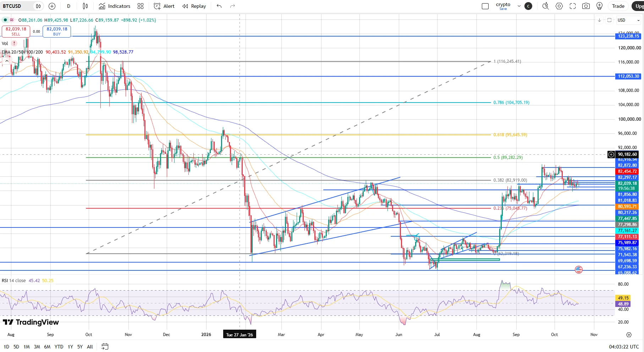The width and height of the screenshot is (644, 352).
Task: Add a symbol with the plus circle icon
Action: click(52, 6)
